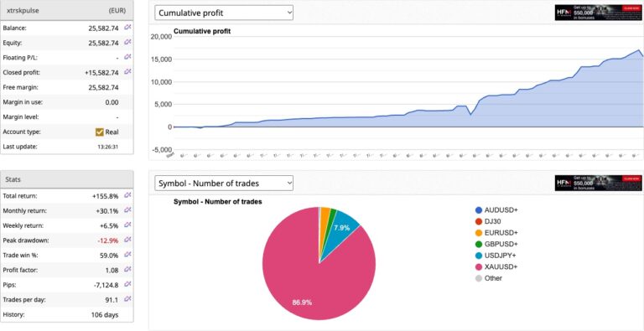Click the xtrskpulse account name header

[x=23, y=11]
